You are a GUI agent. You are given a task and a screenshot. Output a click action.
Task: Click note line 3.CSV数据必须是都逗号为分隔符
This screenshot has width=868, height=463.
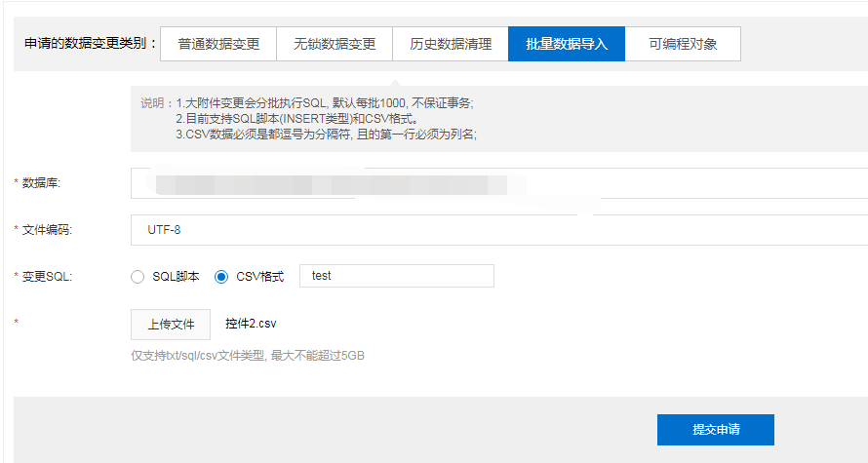point(326,134)
